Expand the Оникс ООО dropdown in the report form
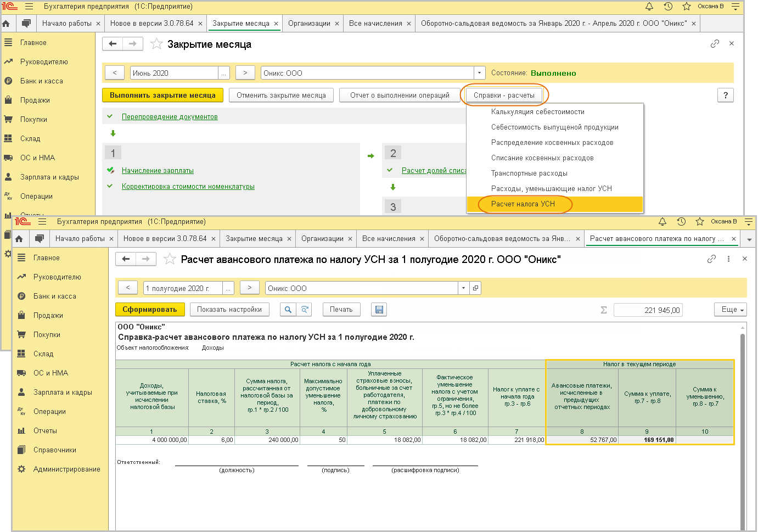Viewport: 758px width, 532px height. tap(464, 288)
